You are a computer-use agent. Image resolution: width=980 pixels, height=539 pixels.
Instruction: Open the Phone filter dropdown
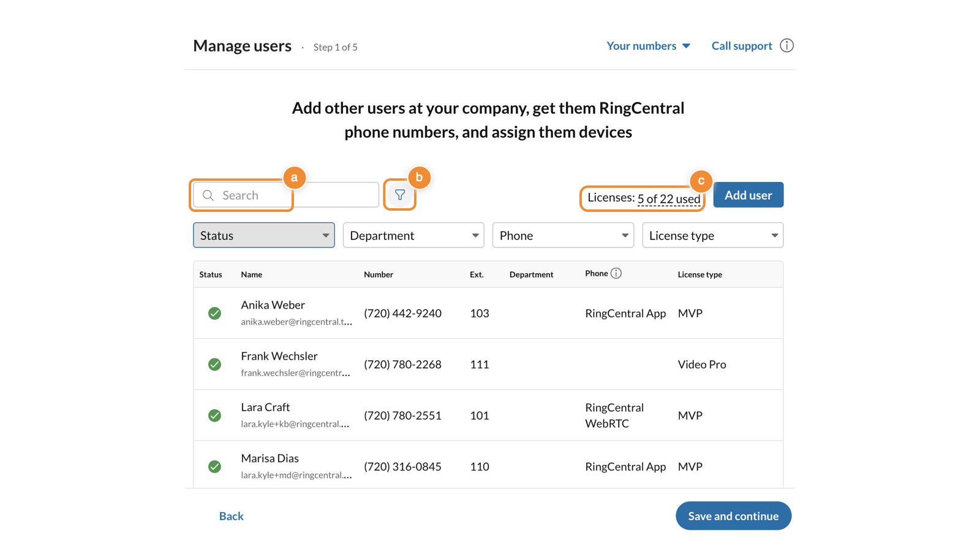tap(563, 235)
